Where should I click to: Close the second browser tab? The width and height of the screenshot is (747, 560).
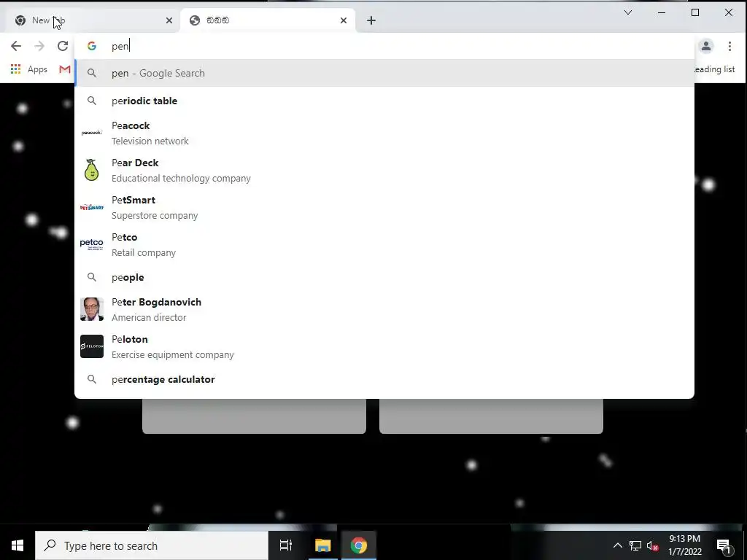click(344, 20)
